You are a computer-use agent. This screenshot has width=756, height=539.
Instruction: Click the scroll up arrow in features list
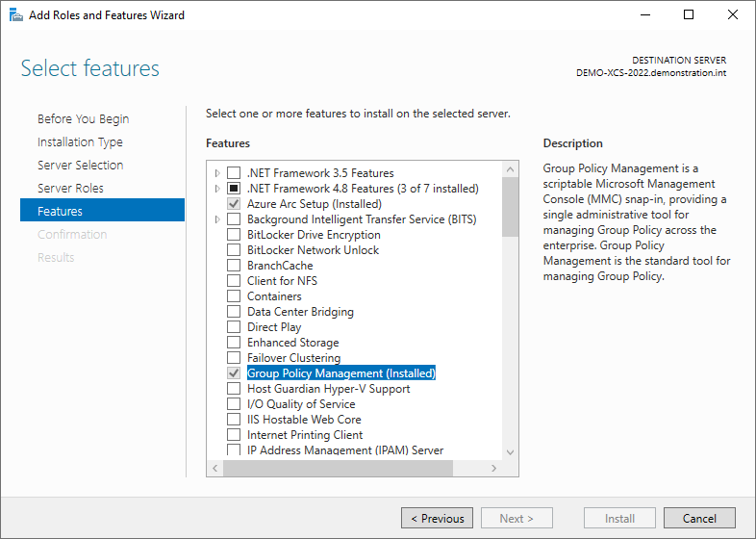click(x=510, y=169)
